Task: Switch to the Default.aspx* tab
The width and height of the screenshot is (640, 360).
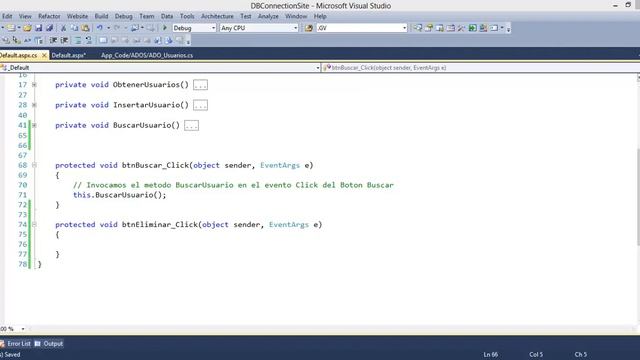Action: click(x=69, y=55)
